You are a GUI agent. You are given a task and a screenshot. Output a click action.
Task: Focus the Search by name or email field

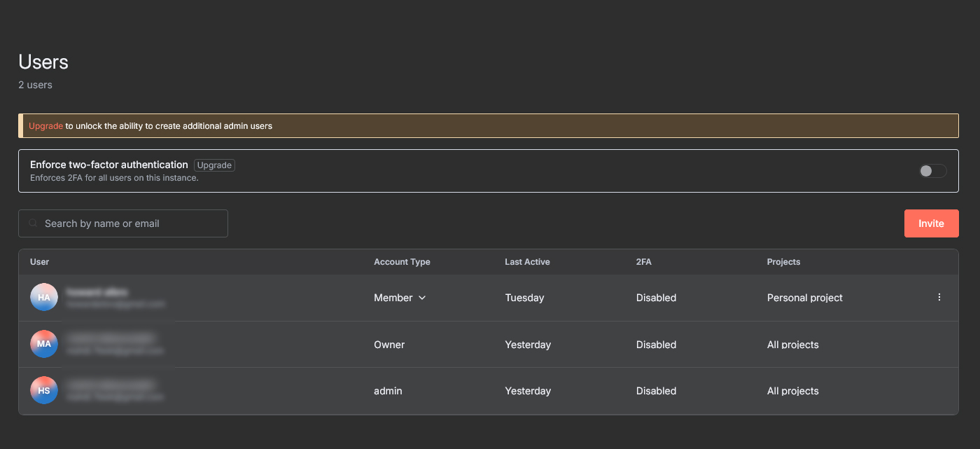tap(129, 223)
